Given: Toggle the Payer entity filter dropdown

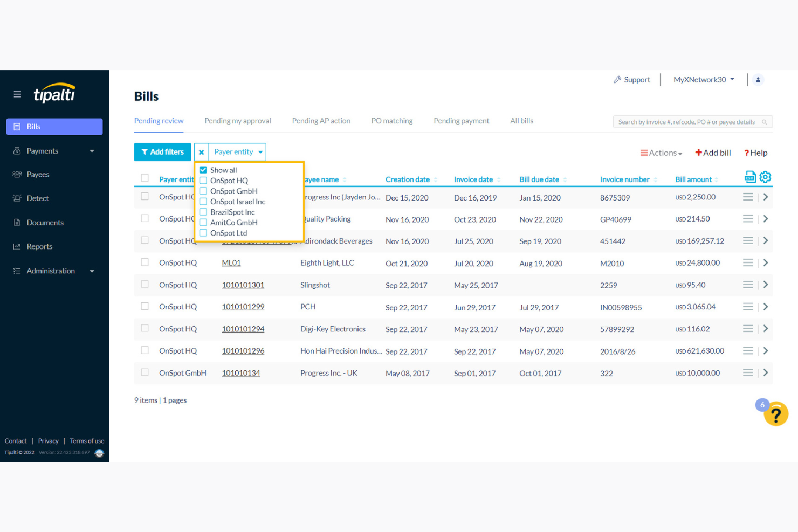Looking at the screenshot, I should pos(238,152).
